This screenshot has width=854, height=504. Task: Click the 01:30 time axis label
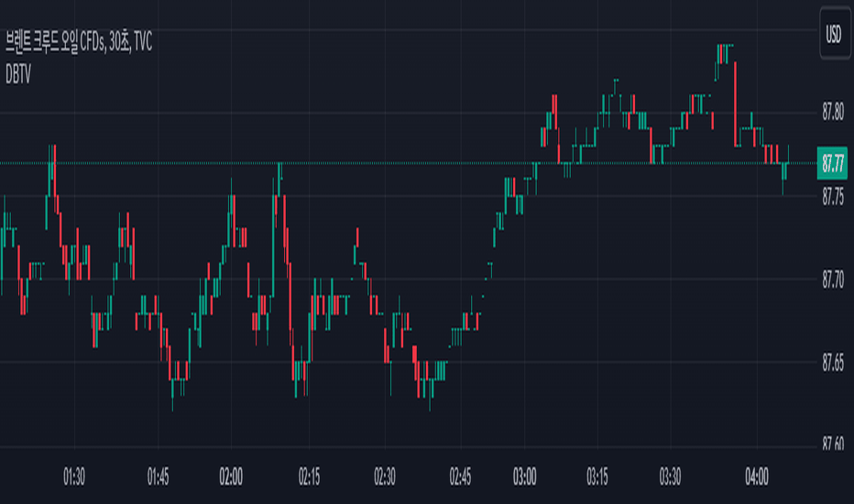[74, 477]
